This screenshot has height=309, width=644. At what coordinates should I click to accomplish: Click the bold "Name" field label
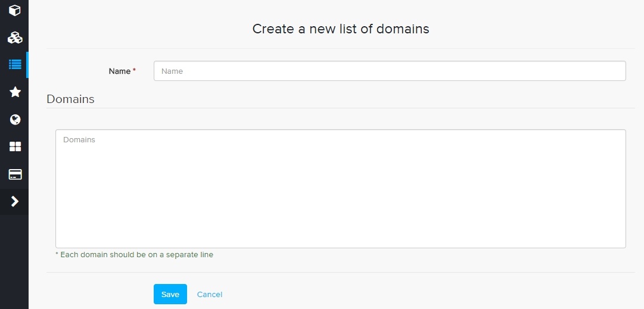(x=119, y=71)
